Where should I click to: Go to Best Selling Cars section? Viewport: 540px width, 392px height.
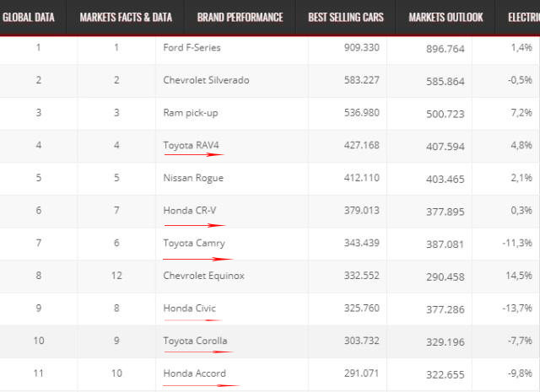pyautogui.click(x=347, y=17)
